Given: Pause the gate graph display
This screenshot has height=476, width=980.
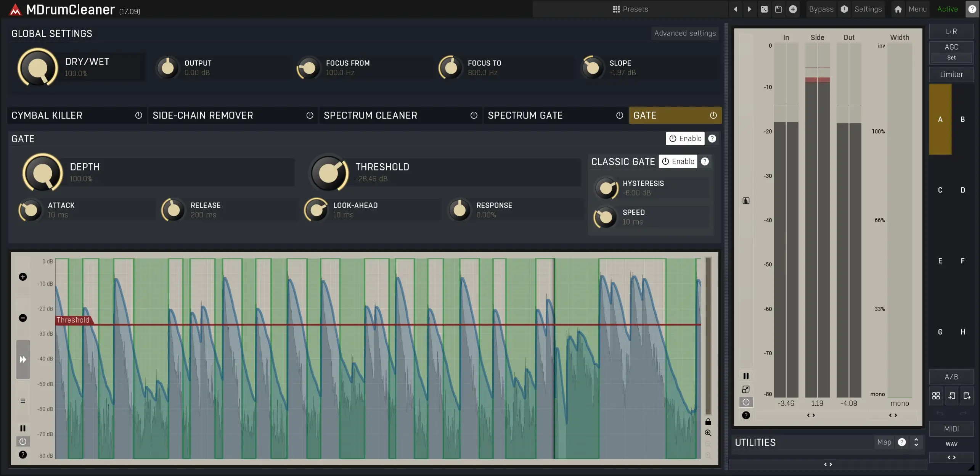Looking at the screenshot, I should click(x=23, y=428).
